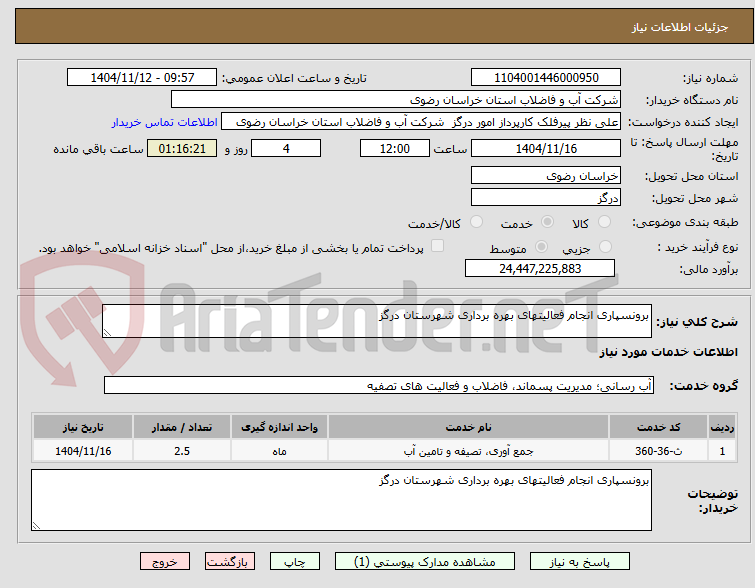Select the جزیی purchase type radio

coord(605,247)
